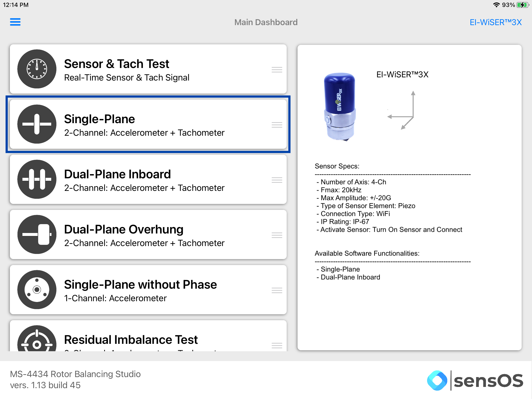Click the reorder handle on Dual-Plane Overhung
The image size is (532, 399).
277,235
